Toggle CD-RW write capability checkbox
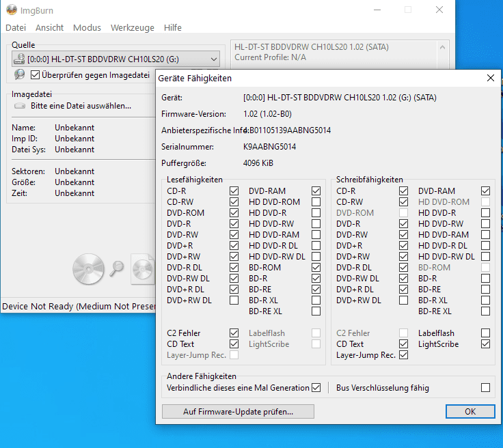 403,202
